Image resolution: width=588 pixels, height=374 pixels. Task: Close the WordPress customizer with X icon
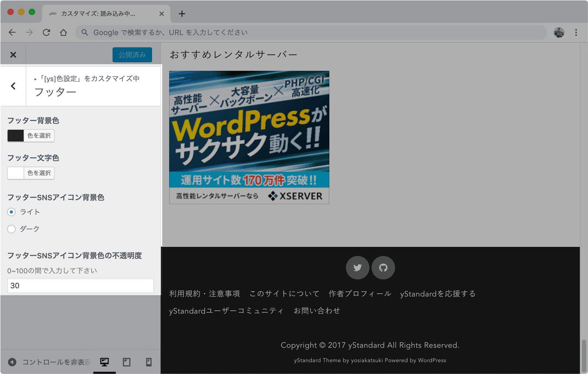(x=13, y=55)
